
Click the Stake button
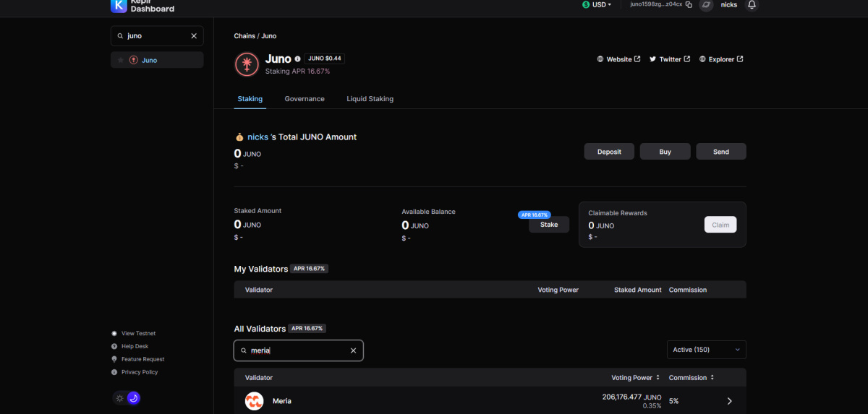[549, 225]
